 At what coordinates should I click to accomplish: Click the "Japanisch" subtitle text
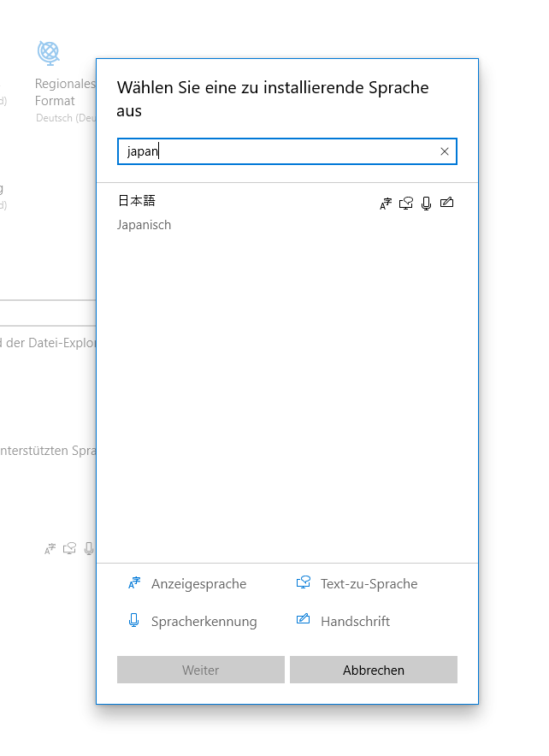pyautogui.click(x=145, y=225)
